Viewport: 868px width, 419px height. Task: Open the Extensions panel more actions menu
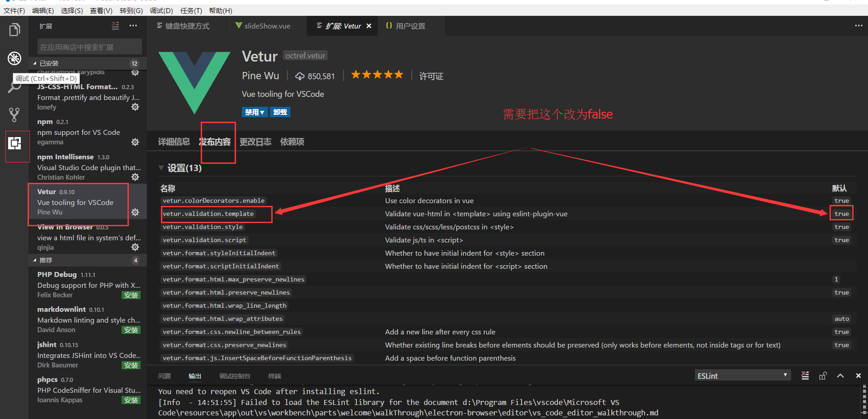133,26
